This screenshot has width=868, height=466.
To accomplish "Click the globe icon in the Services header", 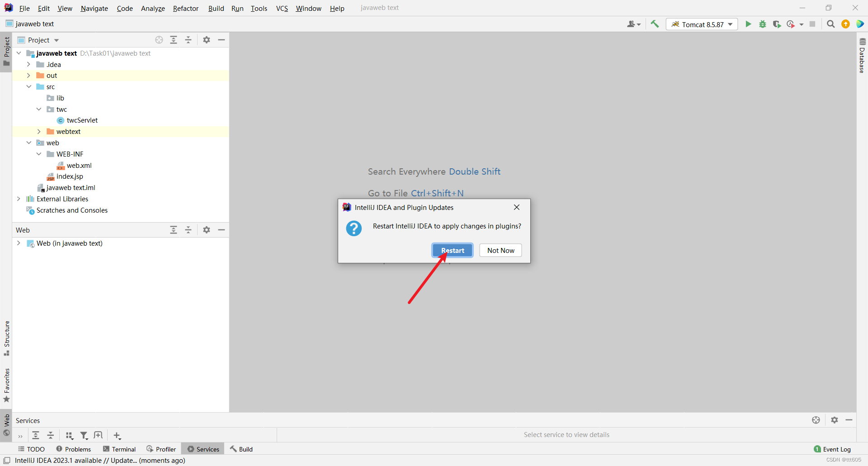I will pyautogui.click(x=816, y=420).
